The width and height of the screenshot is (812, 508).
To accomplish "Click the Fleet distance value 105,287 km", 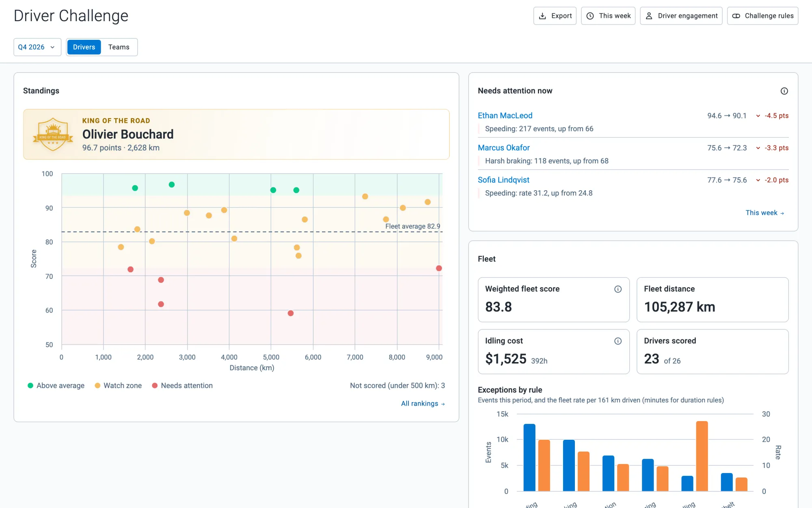I will pos(680,307).
